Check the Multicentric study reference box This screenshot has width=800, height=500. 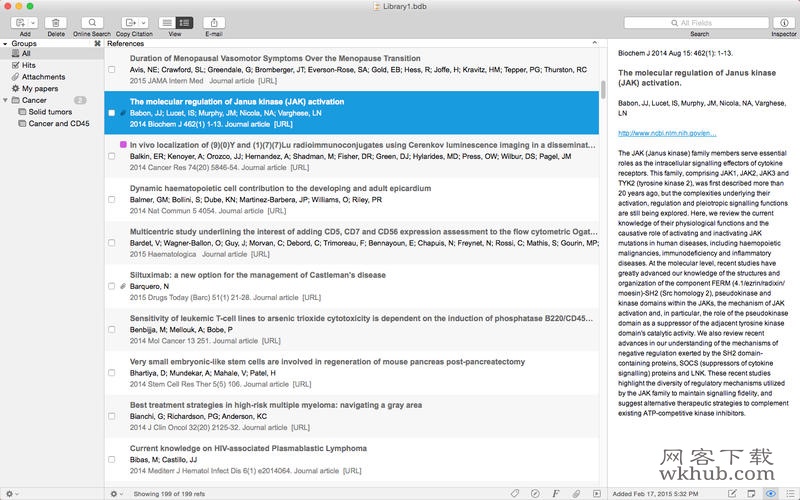click(112, 243)
